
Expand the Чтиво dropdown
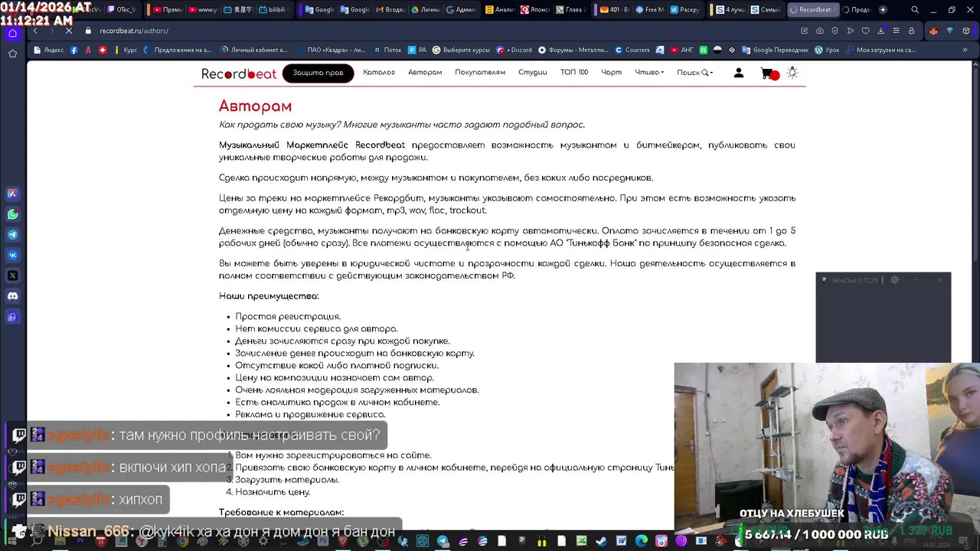pos(648,73)
